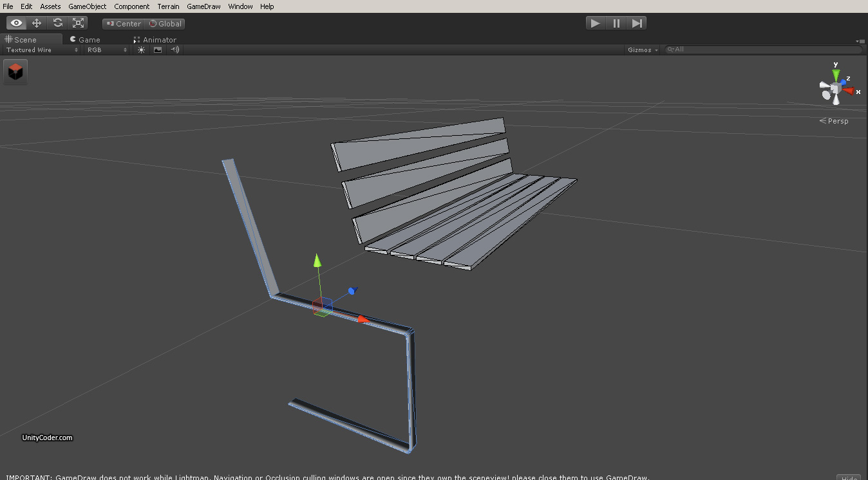Select the Move tool

tap(37, 23)
